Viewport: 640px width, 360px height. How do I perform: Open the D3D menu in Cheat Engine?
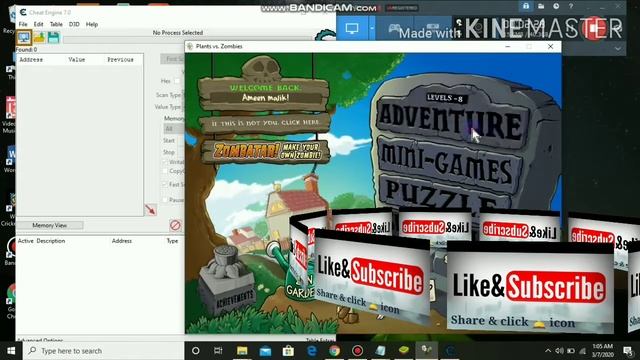coord(74,24)
